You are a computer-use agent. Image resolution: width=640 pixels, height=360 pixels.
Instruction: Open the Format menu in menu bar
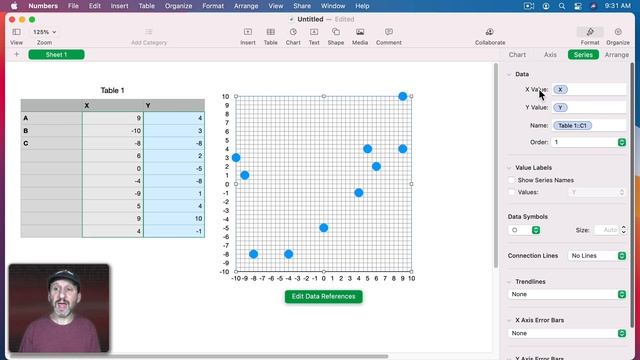point(213,6)
